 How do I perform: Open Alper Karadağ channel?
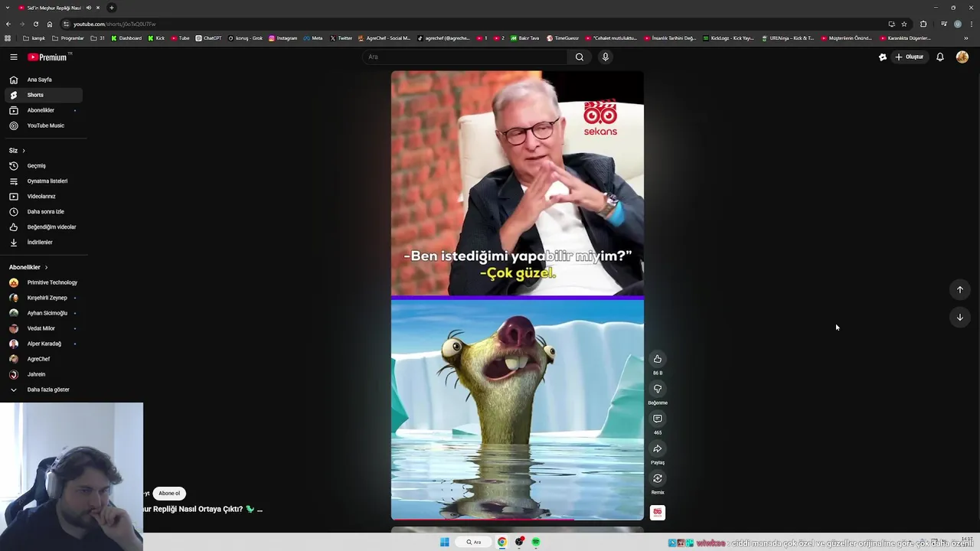coord(43,344)
